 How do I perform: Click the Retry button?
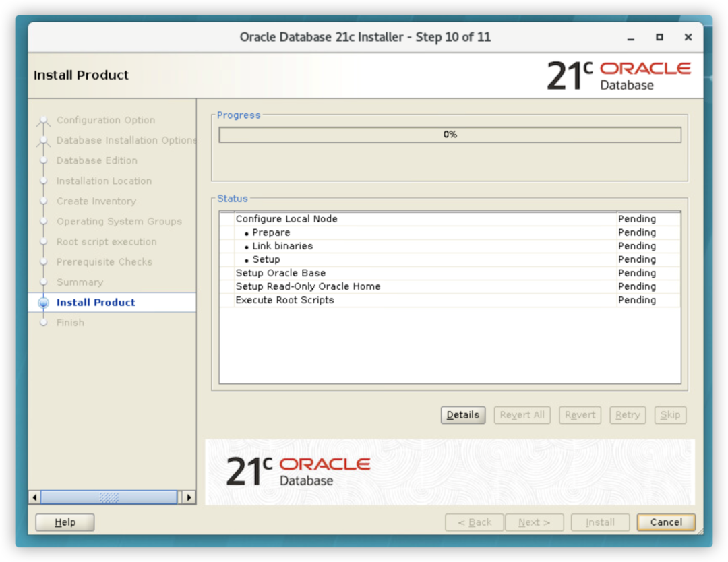(x=628, y=415)
